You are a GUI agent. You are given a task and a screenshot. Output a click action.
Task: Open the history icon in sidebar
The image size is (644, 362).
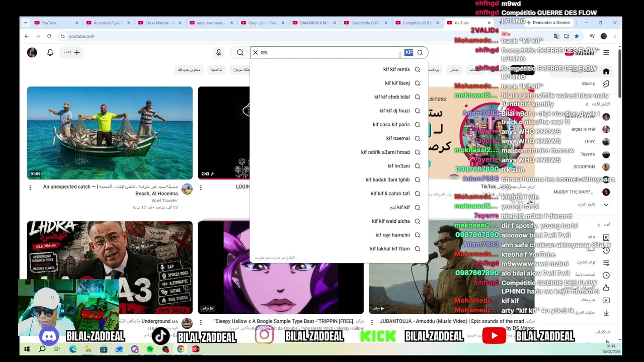coord(606,250)
